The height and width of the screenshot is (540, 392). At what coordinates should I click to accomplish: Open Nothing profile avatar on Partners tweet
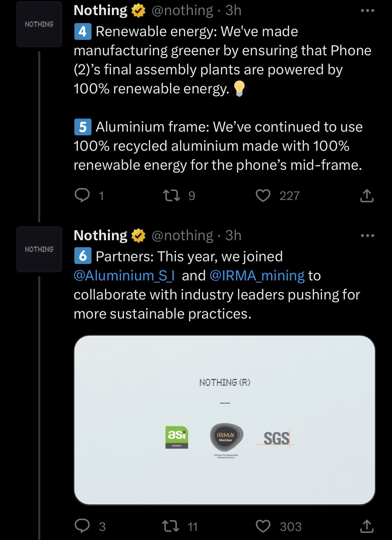39,249
